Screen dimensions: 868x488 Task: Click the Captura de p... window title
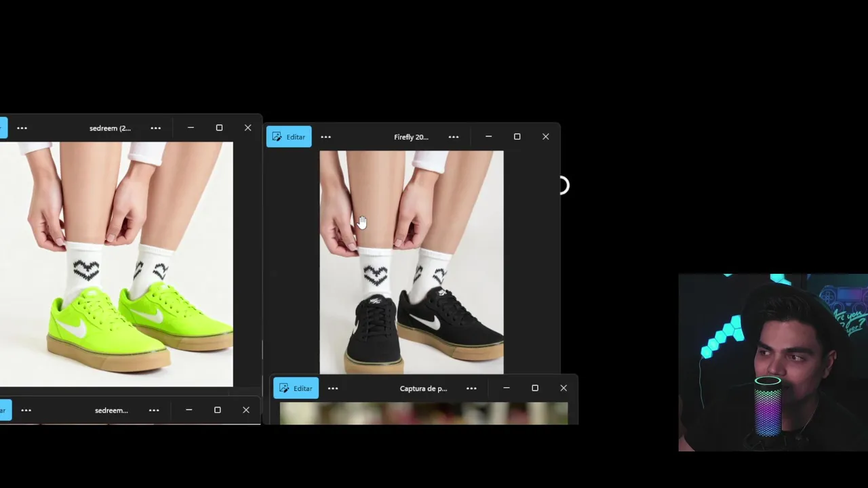423,388
